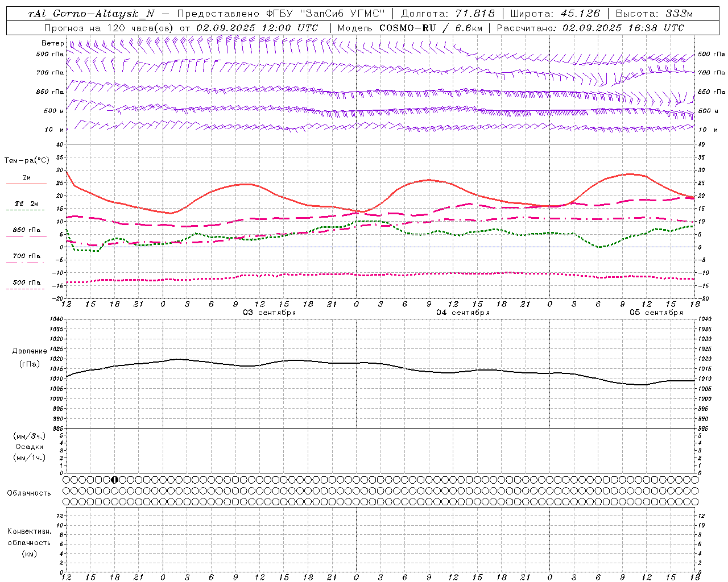Viewport: 728px width, 582px height.
Task: Click the temperature legend's 850 гПа entry
Action: pyautogui.click(x=27, y=230)
